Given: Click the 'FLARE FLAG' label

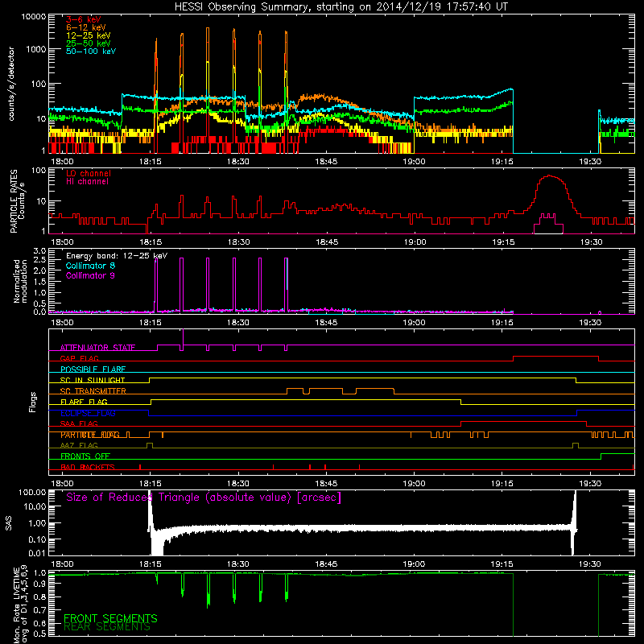Looking at the screenshot, I should pyautogui.click(x=84, y=402).
